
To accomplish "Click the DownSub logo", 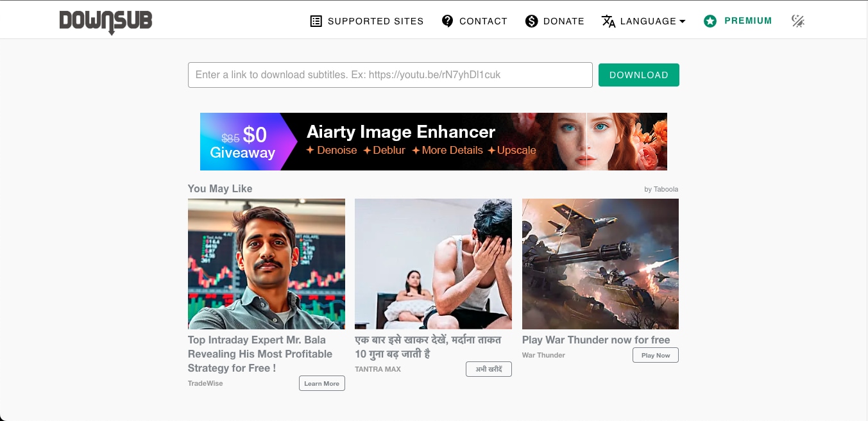I will coord(106,22).
